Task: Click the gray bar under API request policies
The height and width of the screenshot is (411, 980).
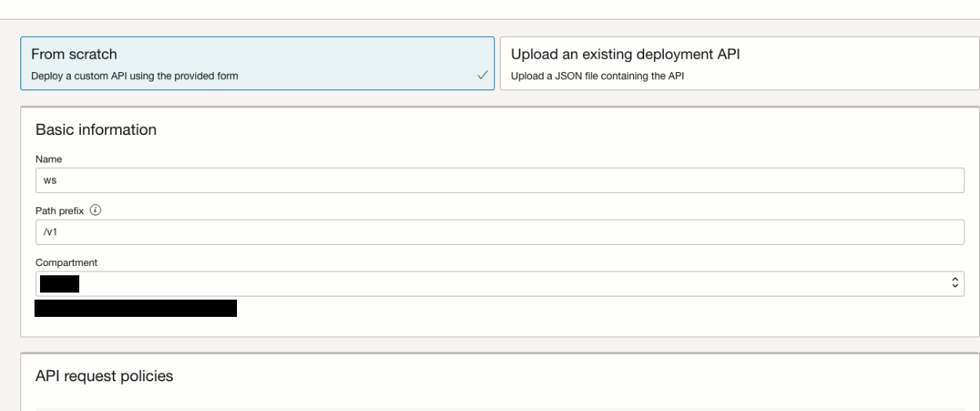Action: [x=499, y=409]
